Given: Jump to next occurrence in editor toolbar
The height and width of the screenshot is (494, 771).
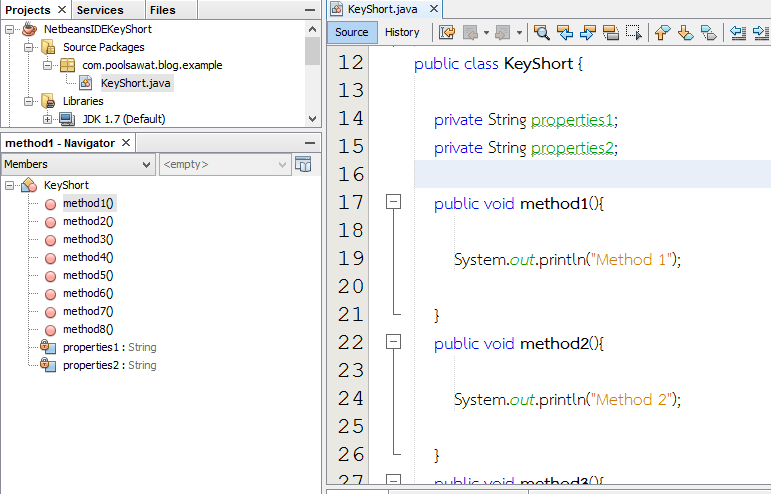Looking at the screenshot, I should click(587, 32).
